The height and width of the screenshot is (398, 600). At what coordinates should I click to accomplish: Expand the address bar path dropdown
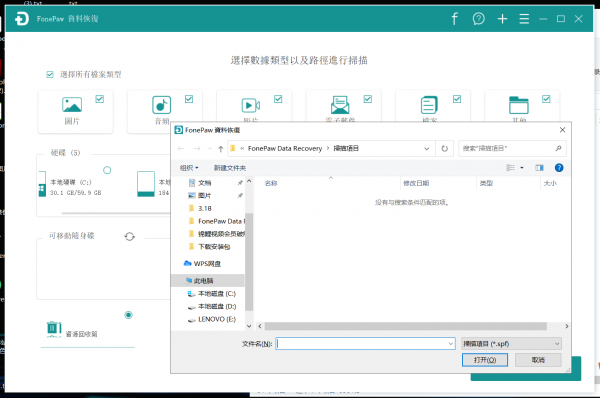(427, 148)
